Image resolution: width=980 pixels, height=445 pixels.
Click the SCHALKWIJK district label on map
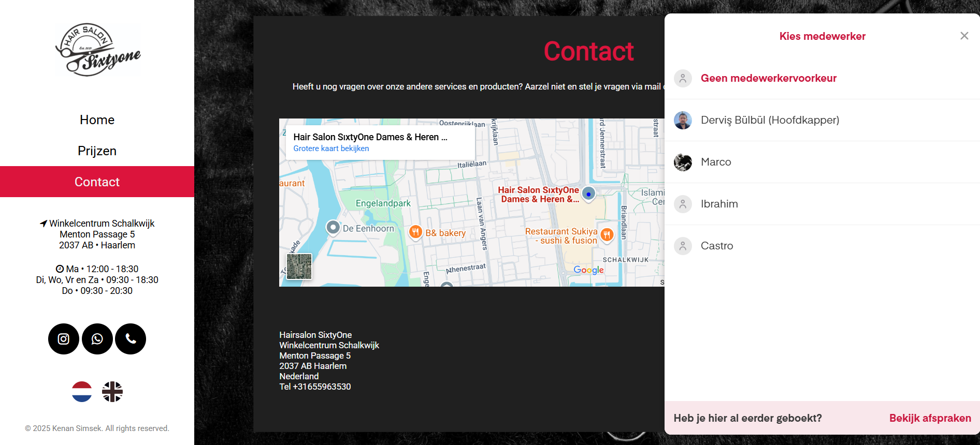click(626, 260)
